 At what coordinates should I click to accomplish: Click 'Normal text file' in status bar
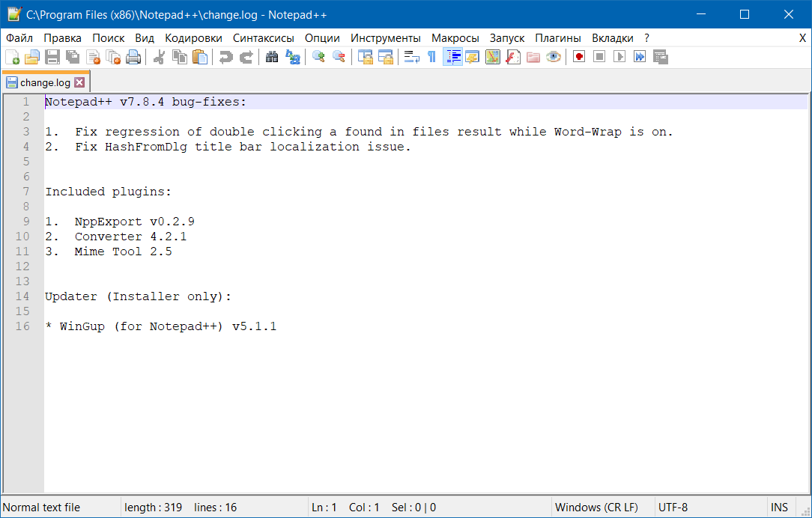point(41,508)
